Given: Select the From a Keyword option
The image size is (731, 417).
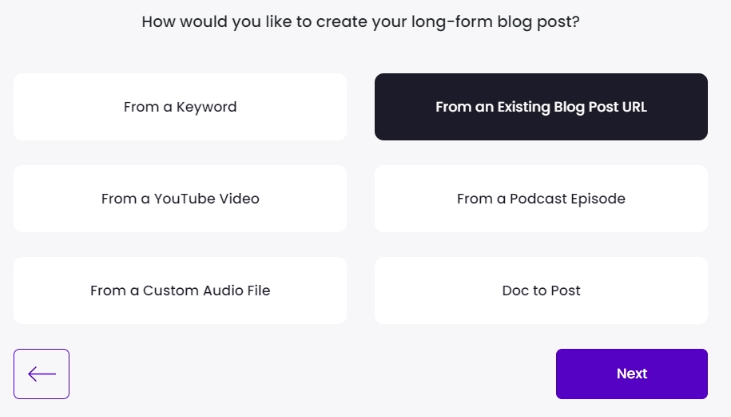Looking at the screenshot, I should coord(180,107).
